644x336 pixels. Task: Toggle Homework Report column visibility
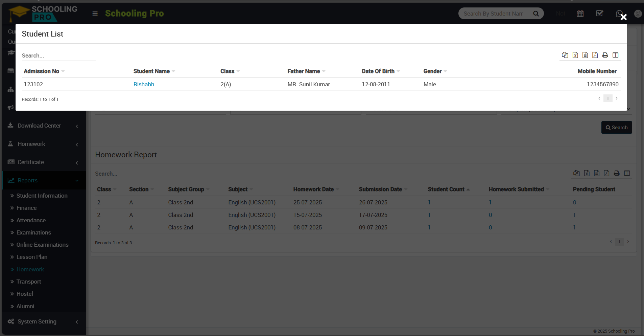pos(627,173)
